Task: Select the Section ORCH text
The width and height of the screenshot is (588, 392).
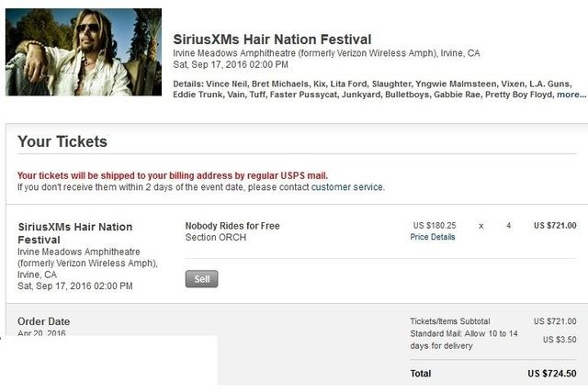Action: 216,238
